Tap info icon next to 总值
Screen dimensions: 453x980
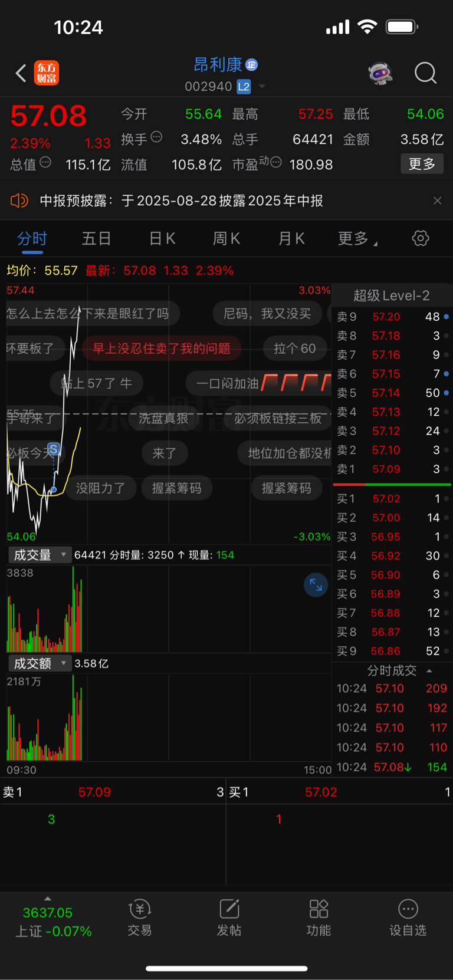[x=45, y=162]
